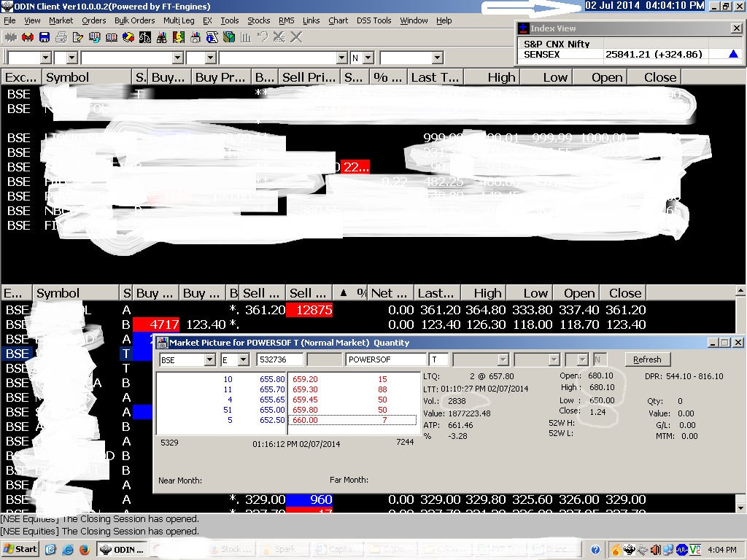
Task: Click the blue 960 sell quantity cell
Action: click(309, 499)
